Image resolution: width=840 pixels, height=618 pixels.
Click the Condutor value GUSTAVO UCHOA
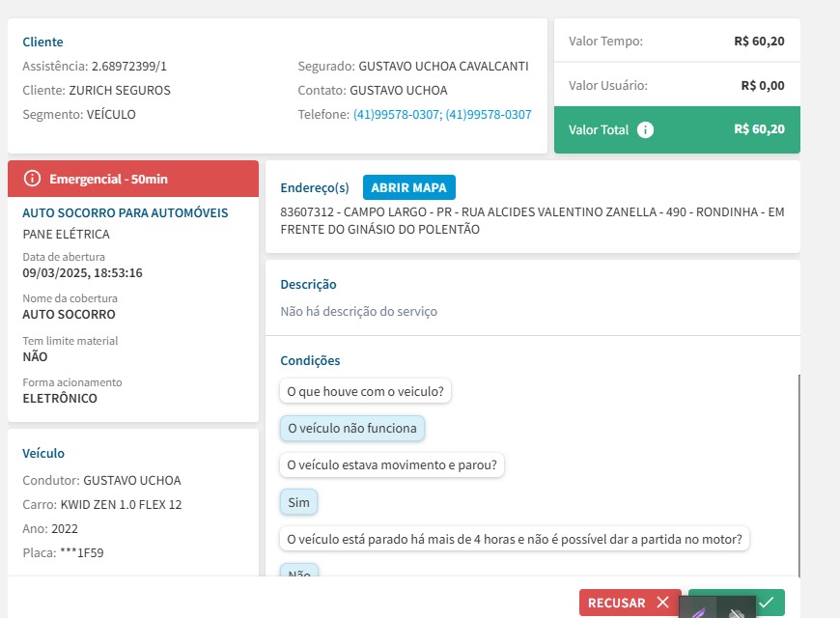click(131, 480)
